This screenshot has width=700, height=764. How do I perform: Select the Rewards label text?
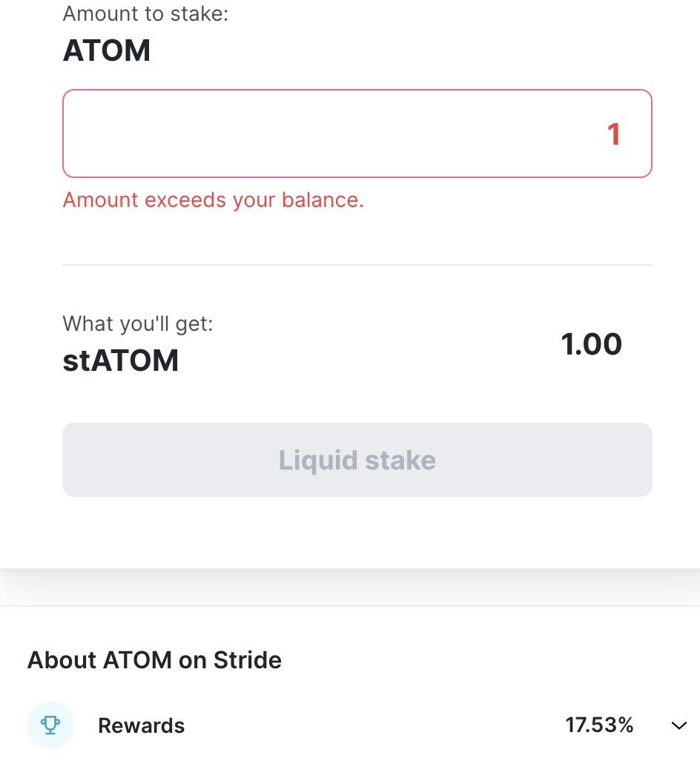142,725
